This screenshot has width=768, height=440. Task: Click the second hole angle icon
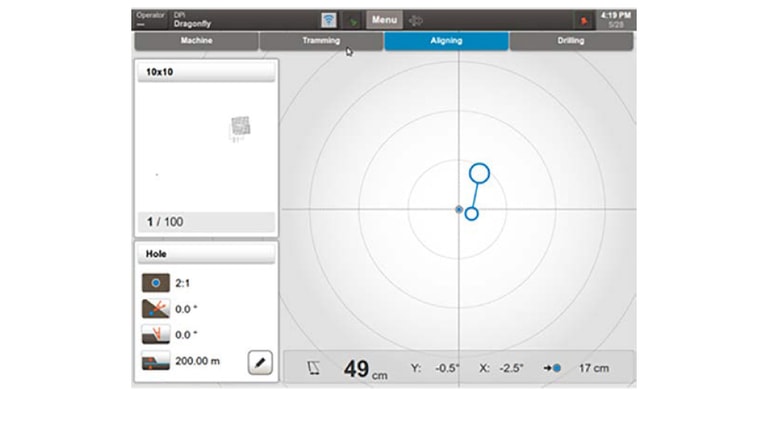(x=155, y=335)
